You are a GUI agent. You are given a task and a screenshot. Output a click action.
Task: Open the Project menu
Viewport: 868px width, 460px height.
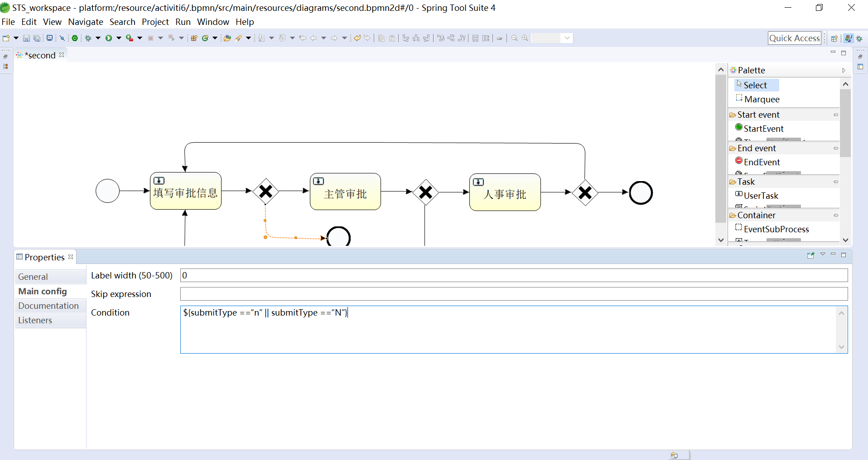click(x=155, y=22)
